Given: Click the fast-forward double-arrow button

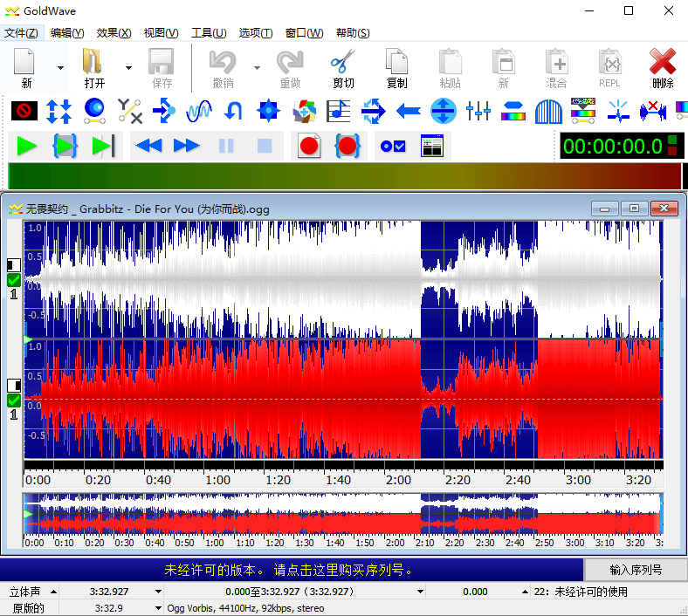Looking at the screenshot, I should [187, 146].
